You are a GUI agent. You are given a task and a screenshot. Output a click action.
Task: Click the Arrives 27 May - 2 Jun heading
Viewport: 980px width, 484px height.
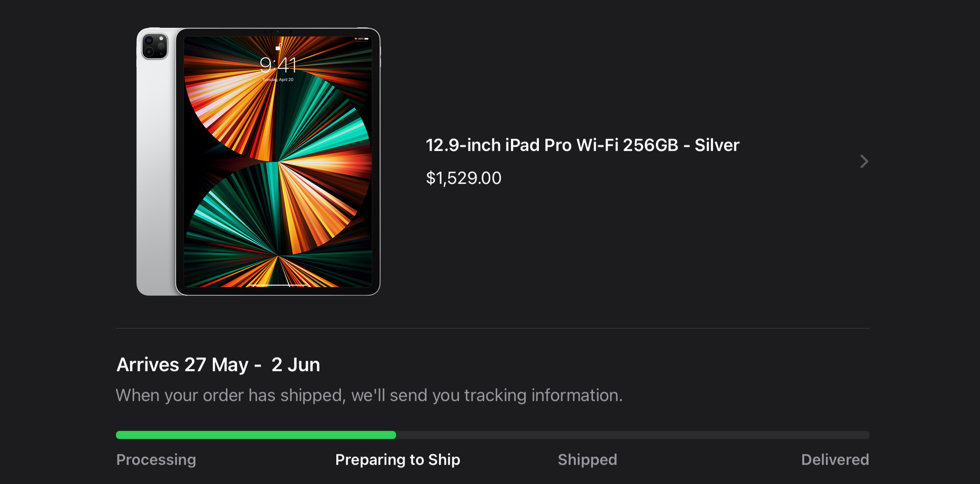coord(218,365)
